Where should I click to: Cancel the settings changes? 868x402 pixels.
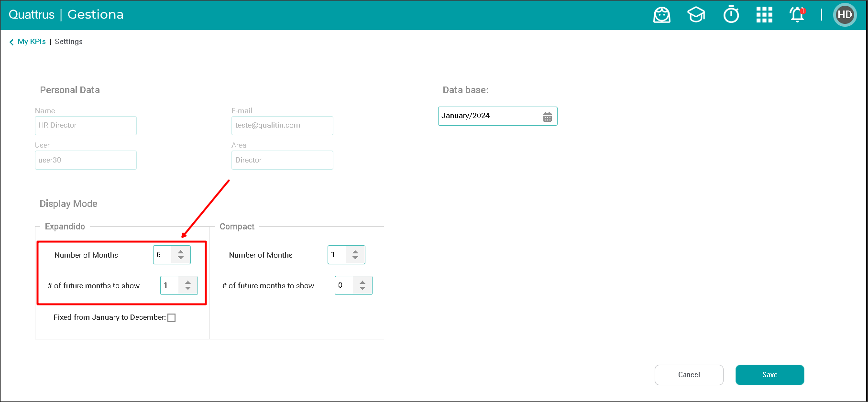[689, 375]
